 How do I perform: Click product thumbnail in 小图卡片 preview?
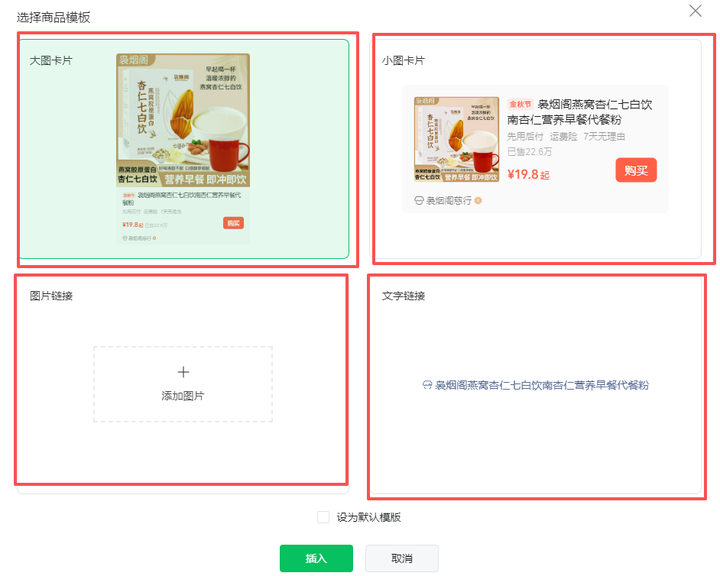[456, 139]
